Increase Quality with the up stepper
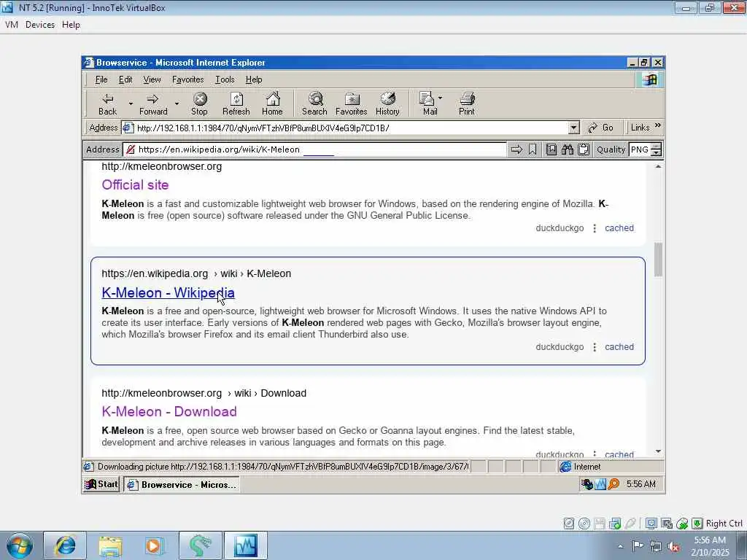This screenshot has width=747, height=560. (657, 146)
